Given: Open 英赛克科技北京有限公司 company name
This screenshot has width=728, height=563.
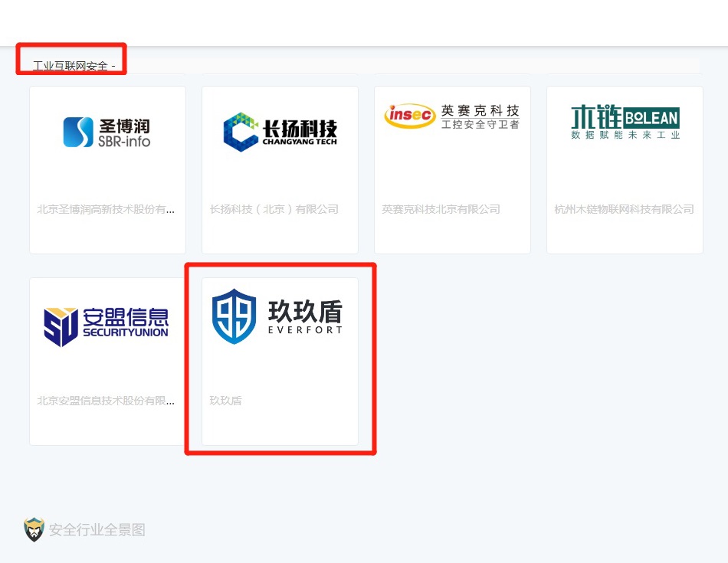Looking at the screenshot, I should [x=441, y=209].
